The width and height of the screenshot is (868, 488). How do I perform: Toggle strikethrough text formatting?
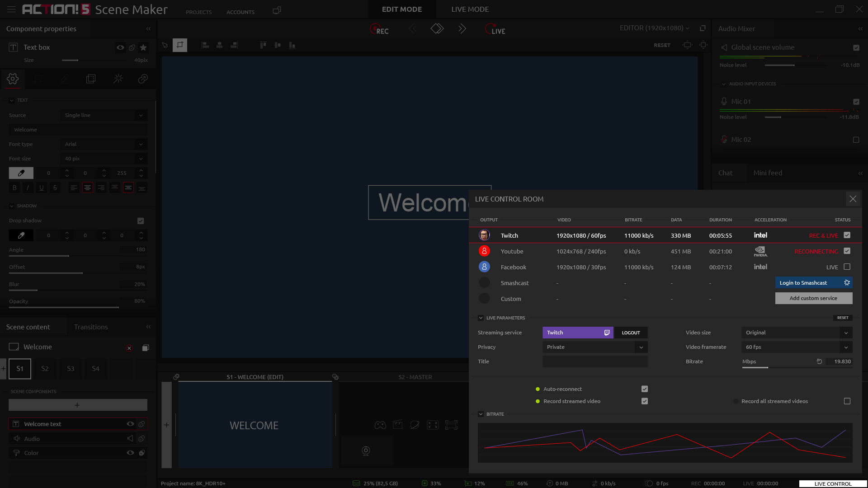point(55,188)
